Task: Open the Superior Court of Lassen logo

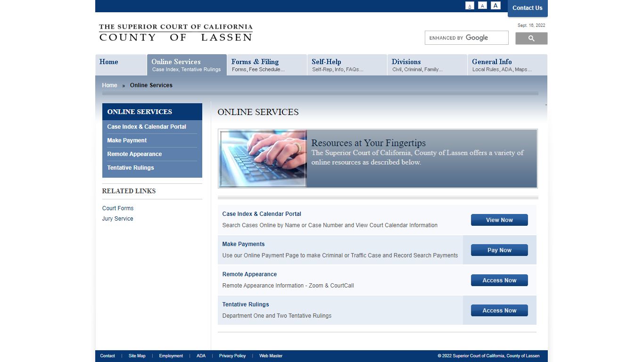Action: click(176, 33)
